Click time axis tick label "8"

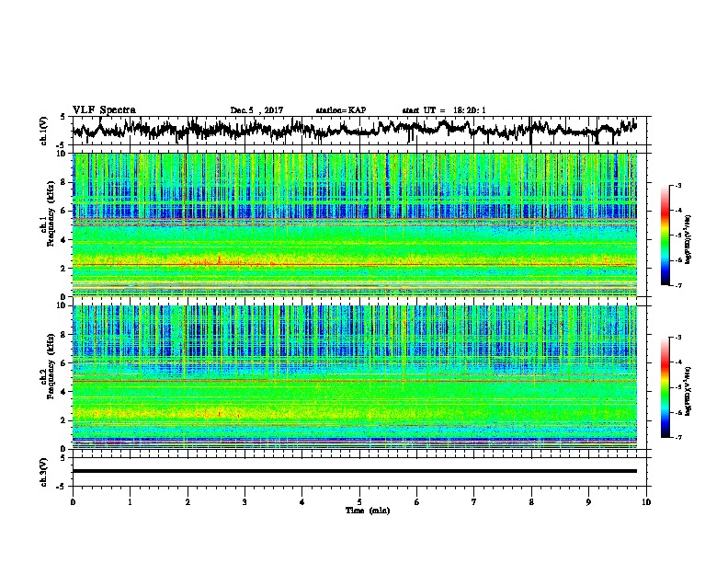531,502
